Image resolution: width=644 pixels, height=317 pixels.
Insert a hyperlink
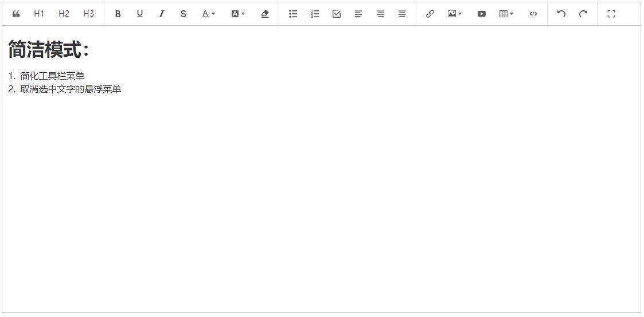click(x=430, y=14)
